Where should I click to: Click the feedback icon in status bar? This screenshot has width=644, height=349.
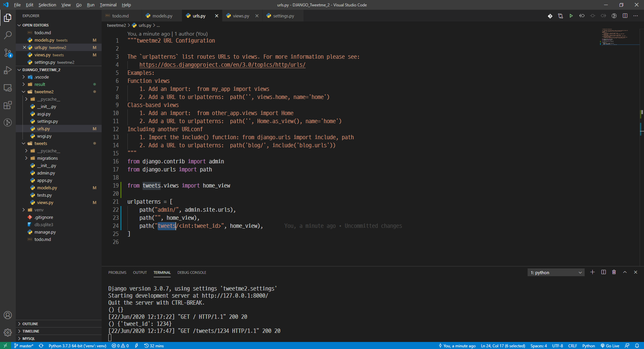627,346
